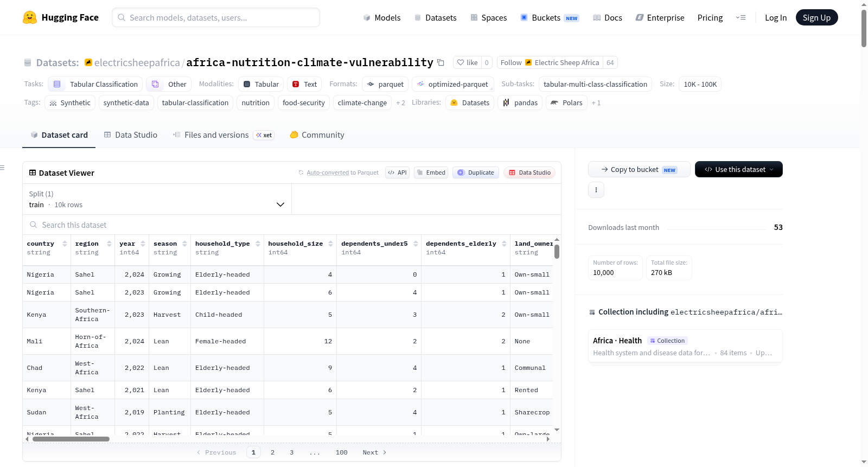The height and width of the screenshot is (467, 868).
Task: Focus the top search models field
Action: coord(216,17)
